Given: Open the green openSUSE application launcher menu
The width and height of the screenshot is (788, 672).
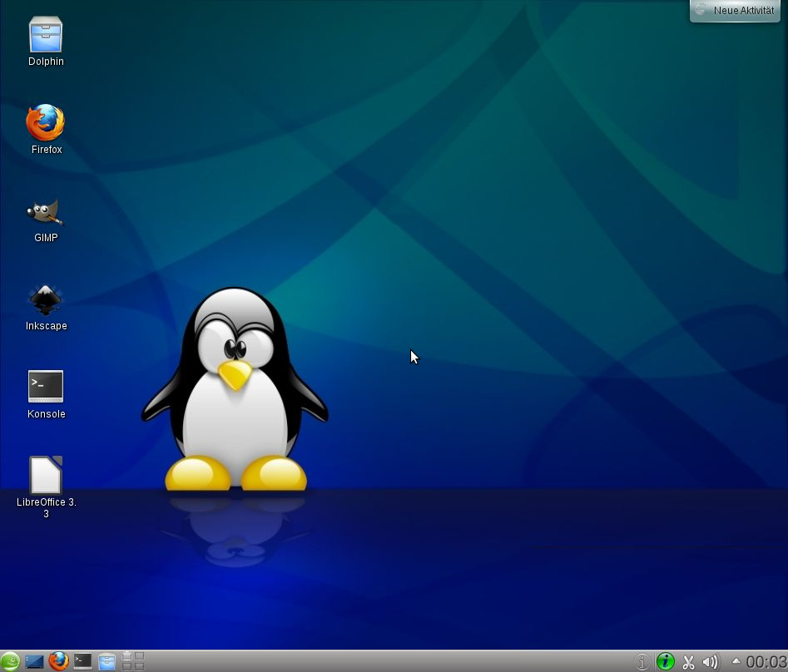Looking at the screenshot, I should click(9, 661).
